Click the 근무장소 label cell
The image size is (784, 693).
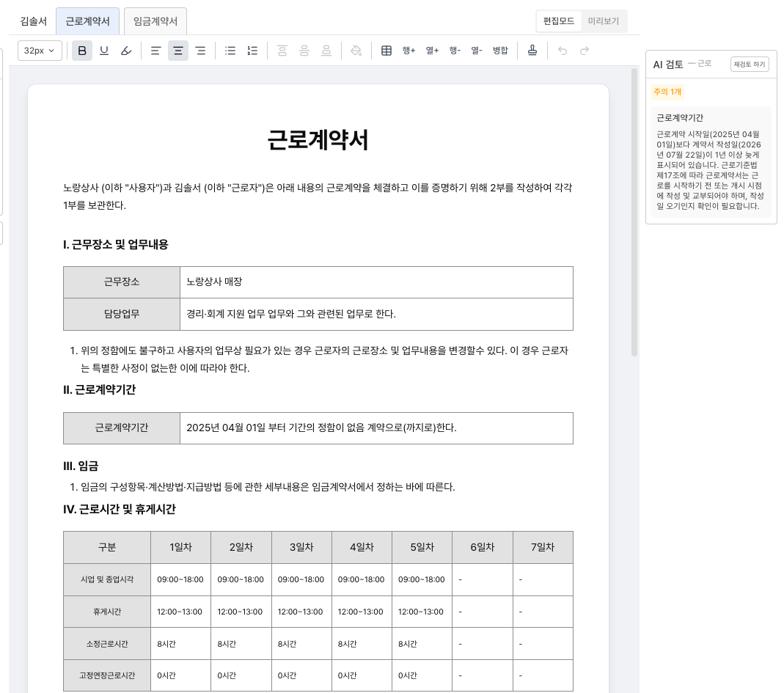point(122,282)
